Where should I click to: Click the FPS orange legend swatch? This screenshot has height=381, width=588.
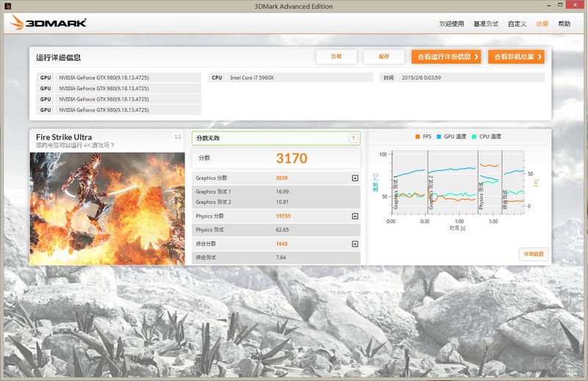tap(417, 137)
